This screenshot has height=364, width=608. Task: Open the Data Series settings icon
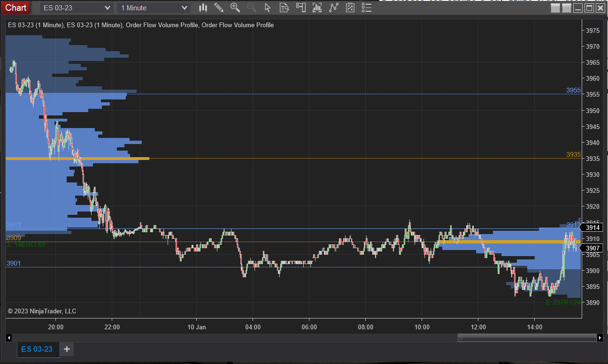tap(317, 8)
